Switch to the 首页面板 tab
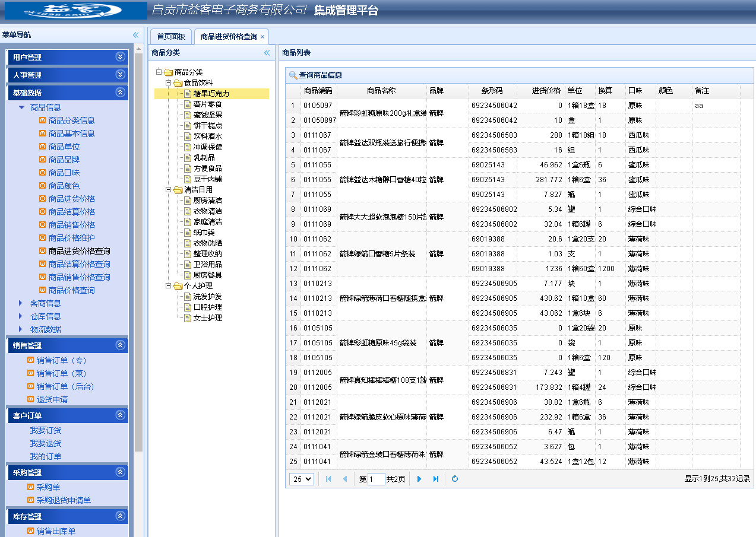The image size is (756, 537). [171, 37]
